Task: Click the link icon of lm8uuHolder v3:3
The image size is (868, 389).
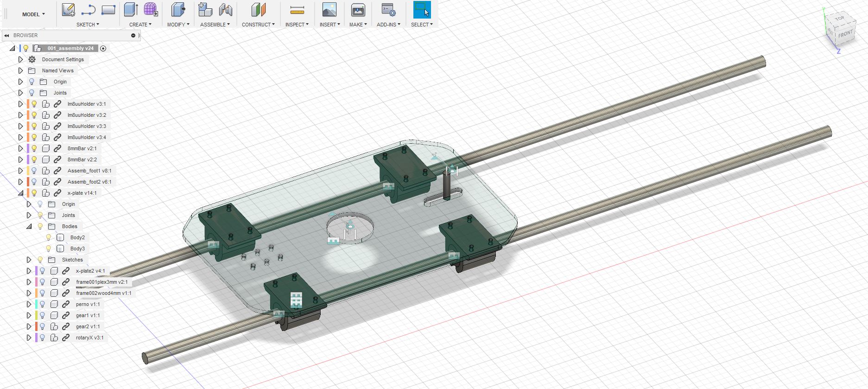Action: point(57,126)
